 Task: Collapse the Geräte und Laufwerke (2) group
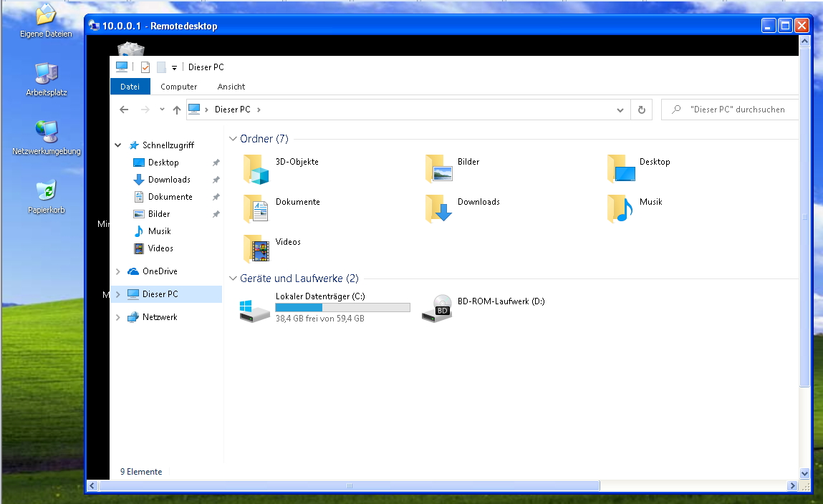[233, 278]
